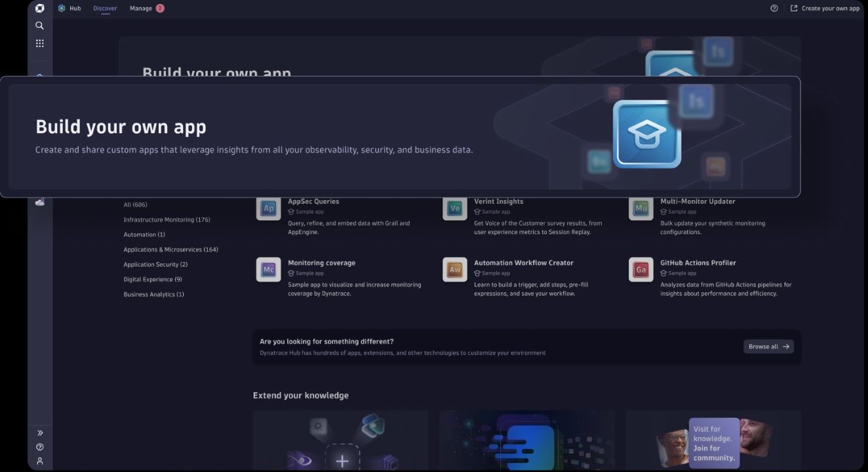Select the All (606) category filter
Viewport: 868px width, 472px height.
(136, 204)
